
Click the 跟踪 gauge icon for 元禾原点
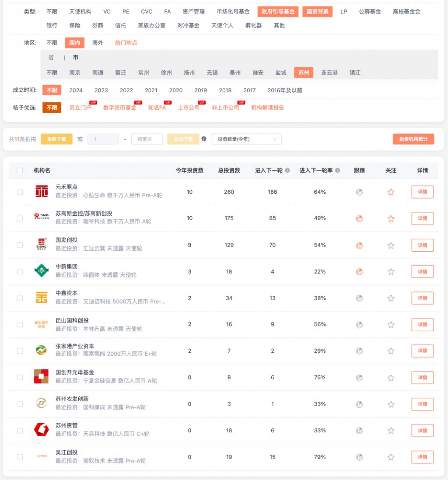pos(360,192)
